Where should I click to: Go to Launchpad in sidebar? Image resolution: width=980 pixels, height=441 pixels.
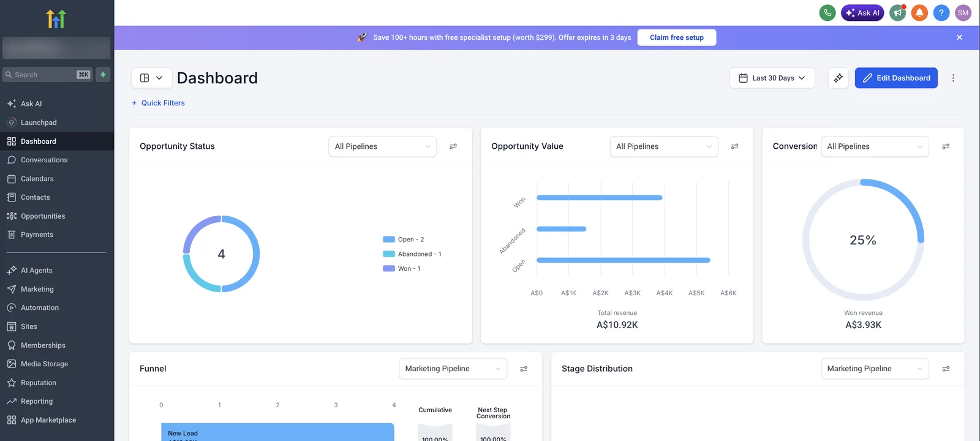tap(57, 123)
